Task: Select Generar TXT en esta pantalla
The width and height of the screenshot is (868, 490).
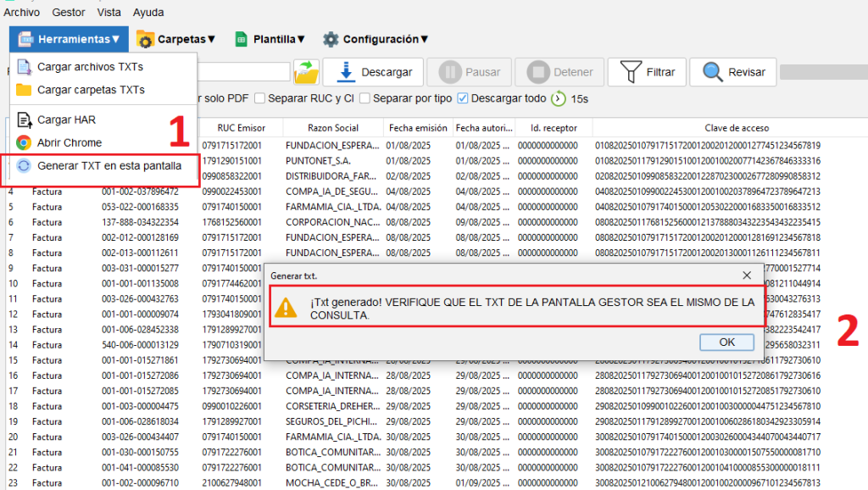Action: (108, 165)
